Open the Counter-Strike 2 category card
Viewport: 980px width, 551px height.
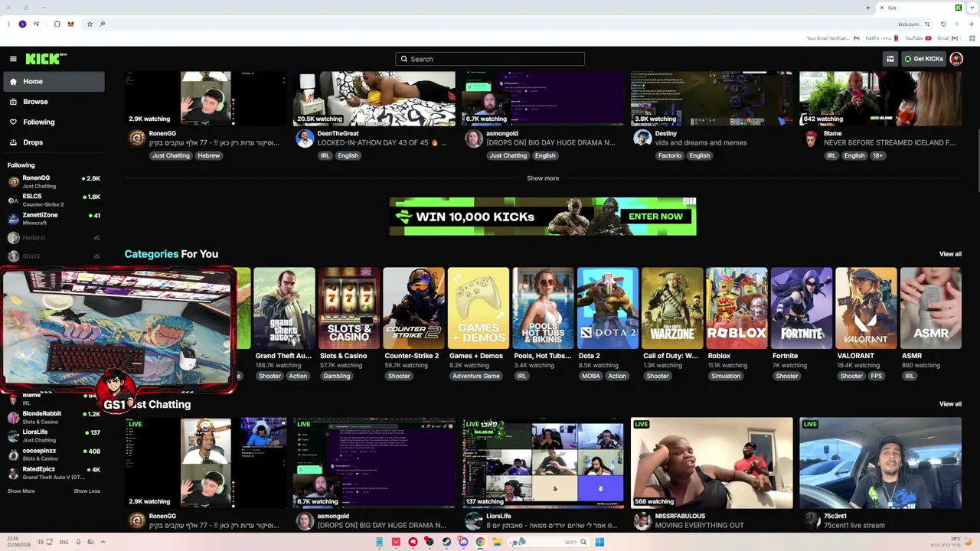(413, 308)
